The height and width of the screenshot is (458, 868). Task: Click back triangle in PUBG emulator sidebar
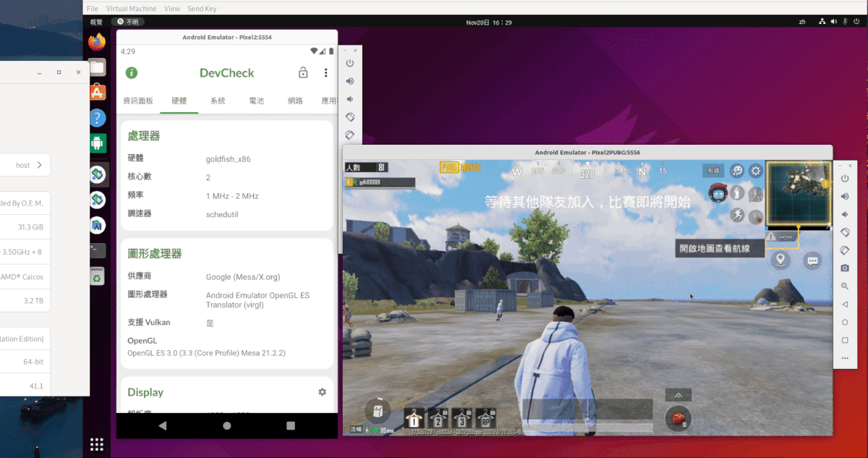coord(845,305)
